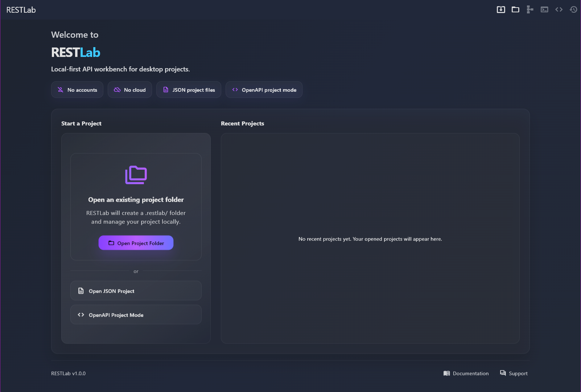Select OpenAPI Project Mode option
Viewport: 581px width, 392px height.
tap(136, 315)
